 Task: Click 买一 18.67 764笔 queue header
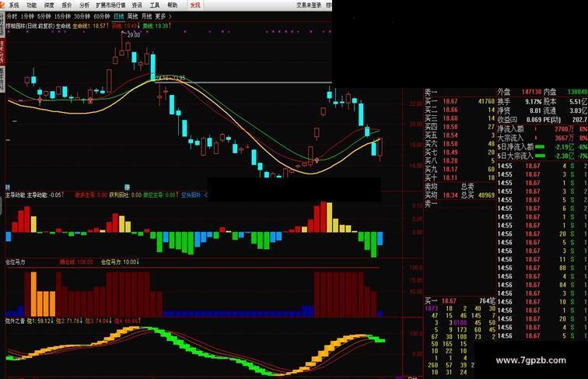click(460, 301)
